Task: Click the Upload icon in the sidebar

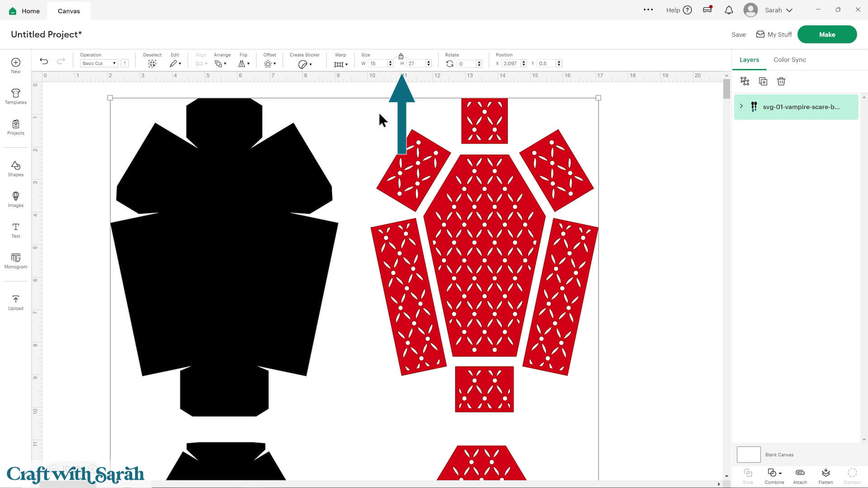Action: point(15,302)
